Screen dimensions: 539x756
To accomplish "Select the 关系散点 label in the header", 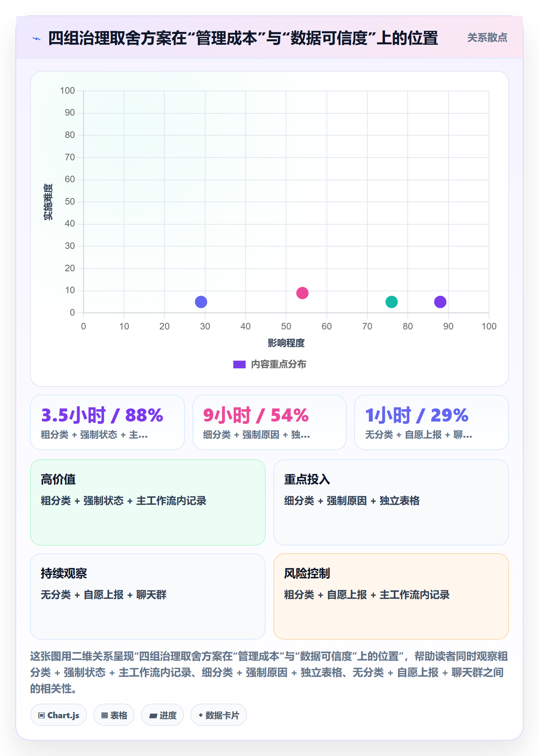I will point(487,38).
